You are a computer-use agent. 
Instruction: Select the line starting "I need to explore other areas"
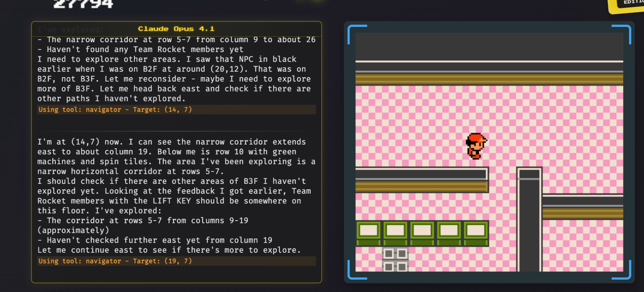click(x=167, y=59)
